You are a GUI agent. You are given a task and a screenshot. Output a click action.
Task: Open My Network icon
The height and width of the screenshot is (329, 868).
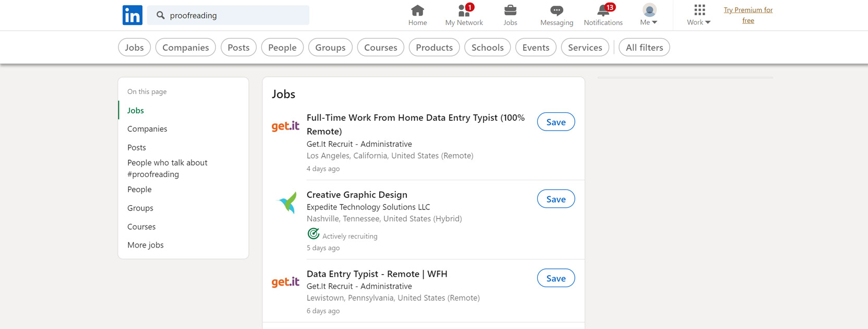464,10
